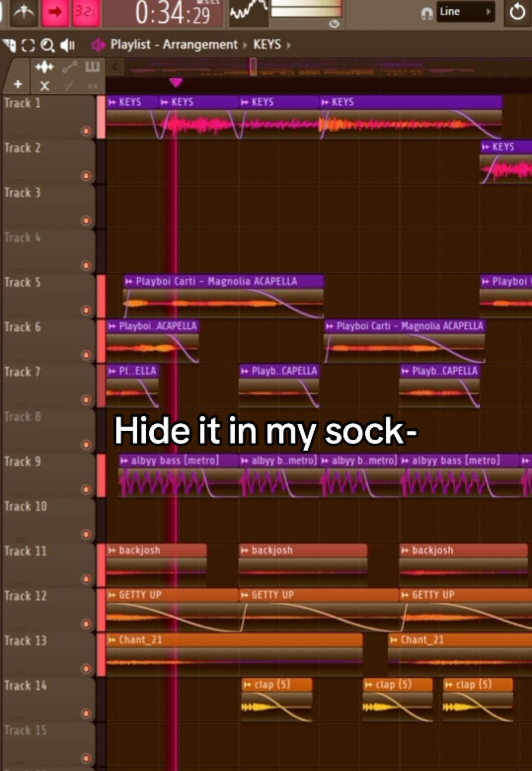
Task: Open the clip menu of KEYS on Track 2
Action: tap(486, 147)
